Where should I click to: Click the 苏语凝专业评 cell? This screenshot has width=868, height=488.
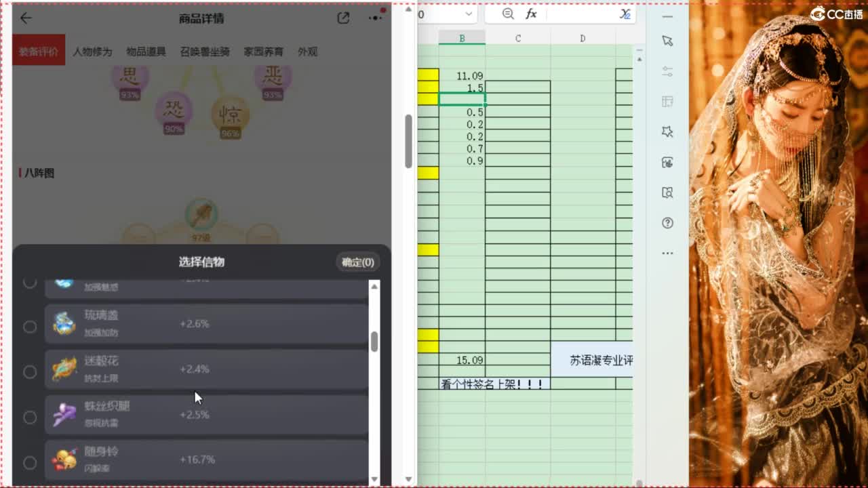click(x=592, y=360)
